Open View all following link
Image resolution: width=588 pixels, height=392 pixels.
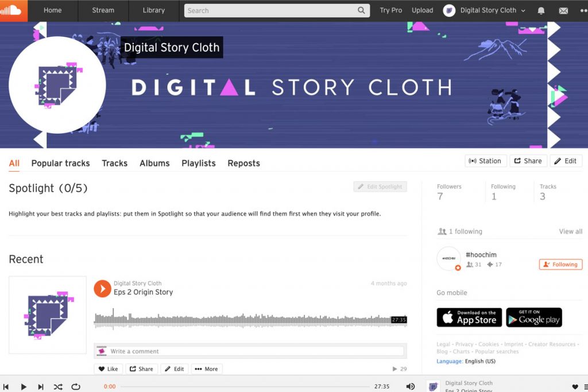pos(570,232)
